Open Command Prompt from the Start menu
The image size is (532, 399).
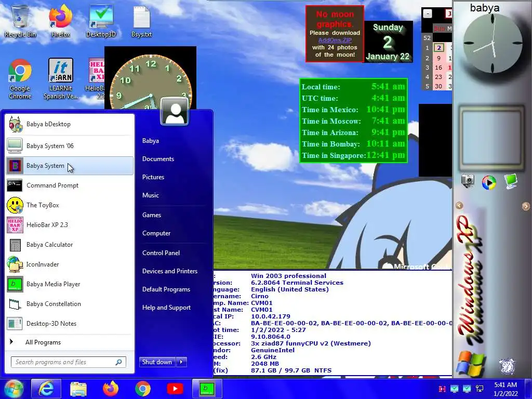pyautogui.click(x=70, y=185)
